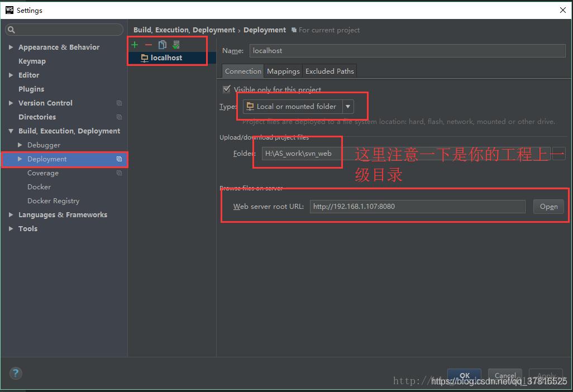Click the Open button for web server URL

coord(548,207)
